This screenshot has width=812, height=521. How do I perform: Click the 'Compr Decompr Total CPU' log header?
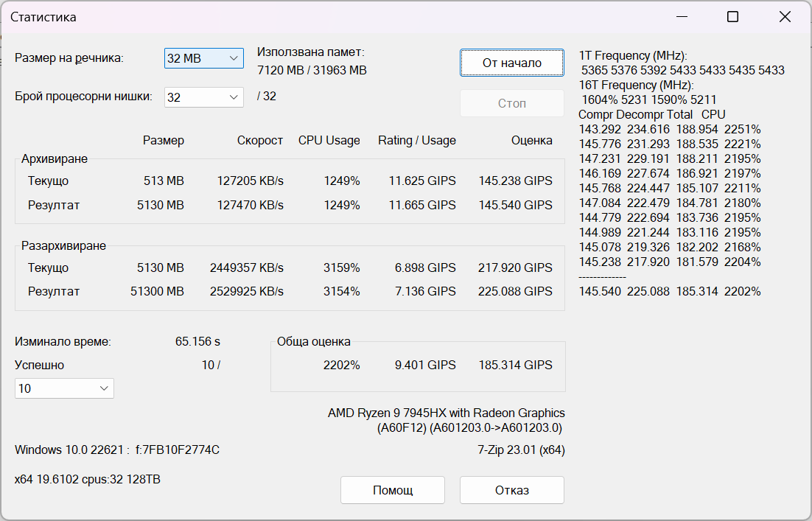pos(652,114)
